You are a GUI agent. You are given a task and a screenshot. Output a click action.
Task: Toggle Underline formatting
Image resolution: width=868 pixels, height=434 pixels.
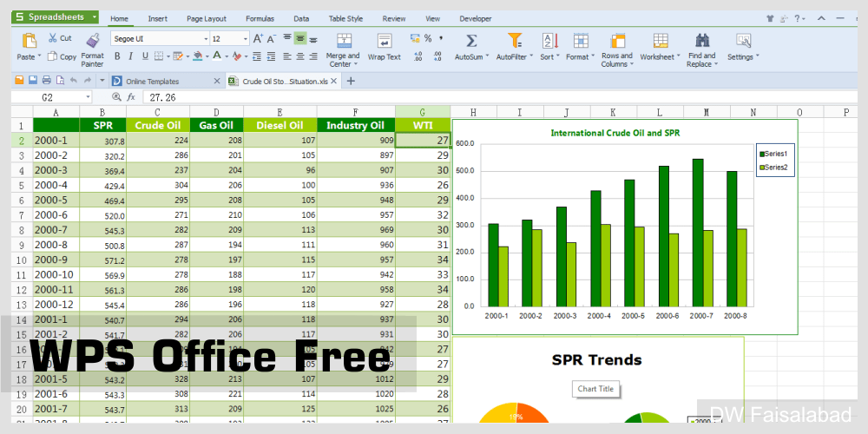pyautogui.click(x=145, y=56)
